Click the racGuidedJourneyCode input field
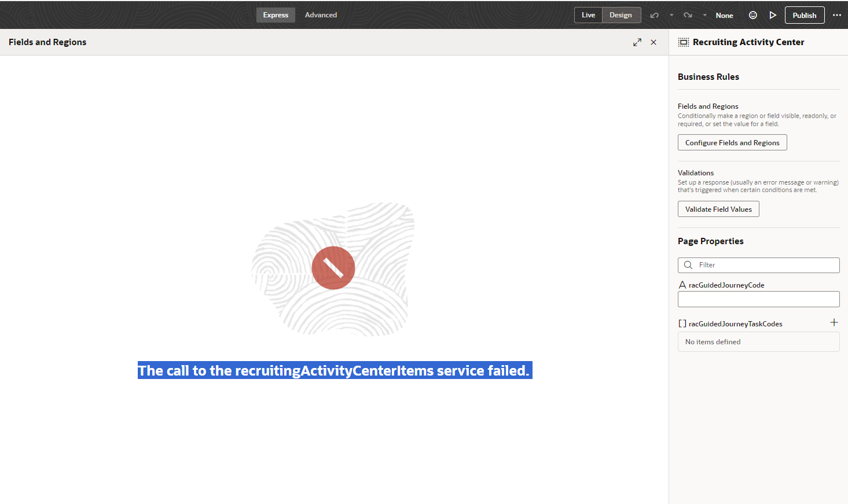The image size is (848, 504). coord(758,299)
